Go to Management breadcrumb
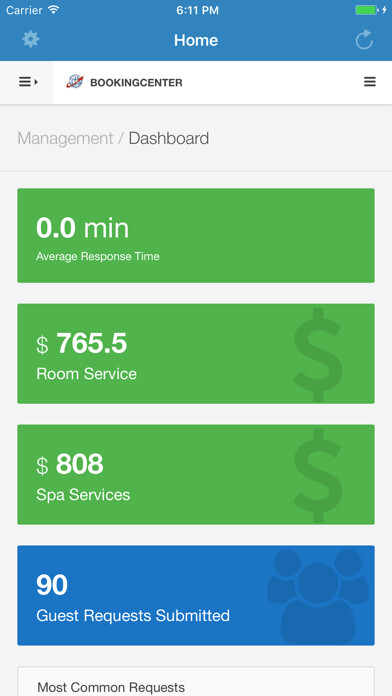392x696 pixels. 65,138
